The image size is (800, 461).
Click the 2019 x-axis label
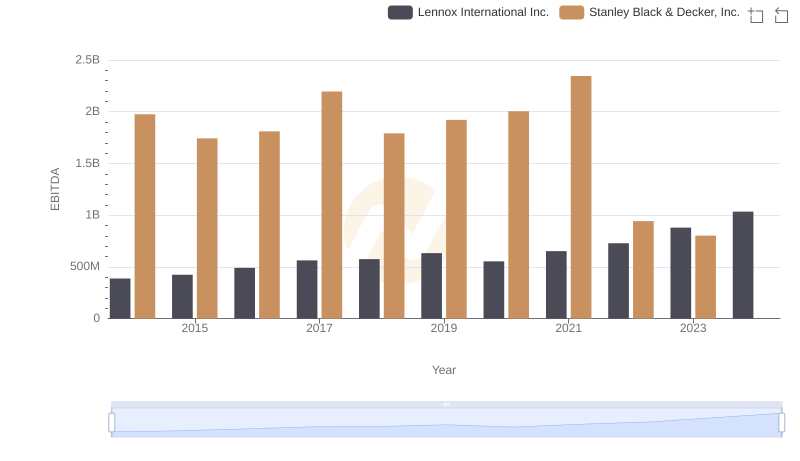tap(444, 328)
